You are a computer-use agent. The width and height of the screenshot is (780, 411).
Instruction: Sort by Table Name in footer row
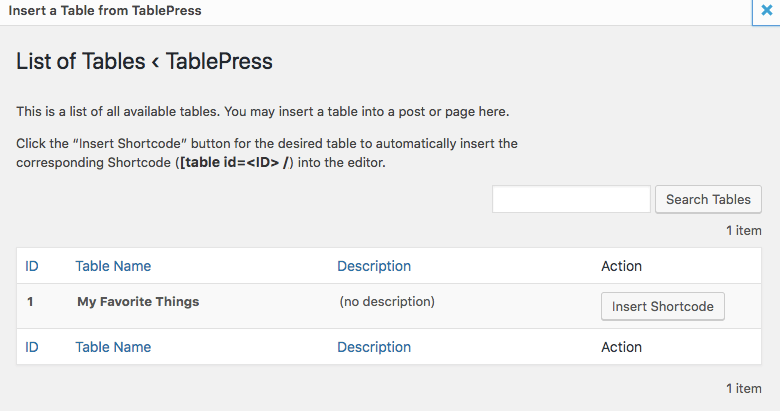[x=113, y=347]
